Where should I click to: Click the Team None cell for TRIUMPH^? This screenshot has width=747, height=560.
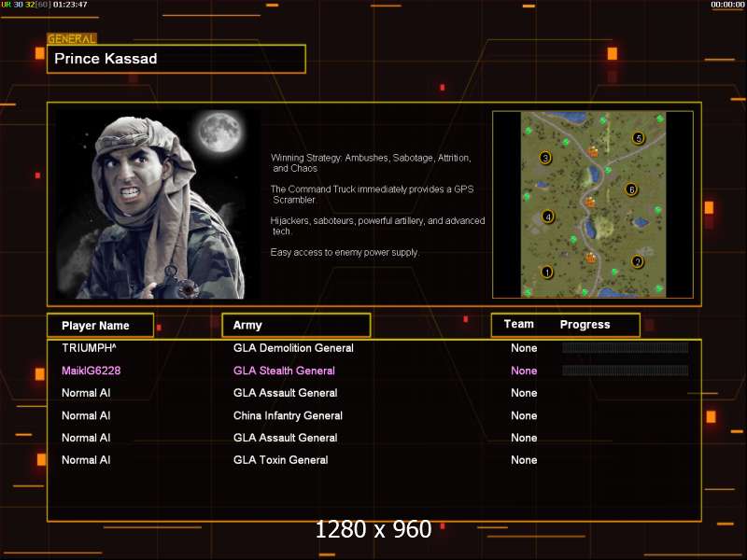tap(524, 348)
